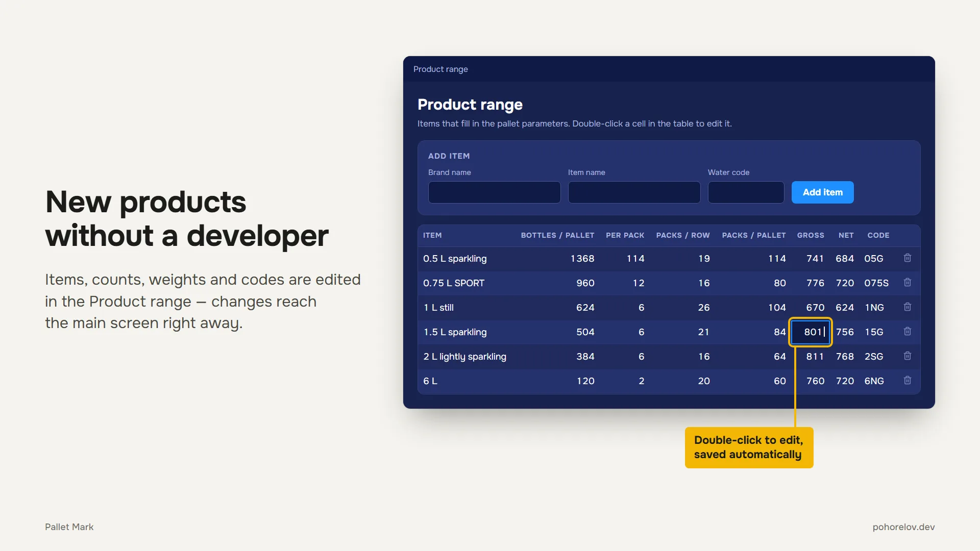Select the '0.75 L SPORT' item cell
This screenshot has height=551, width=980.
click(x=454, y=283)
